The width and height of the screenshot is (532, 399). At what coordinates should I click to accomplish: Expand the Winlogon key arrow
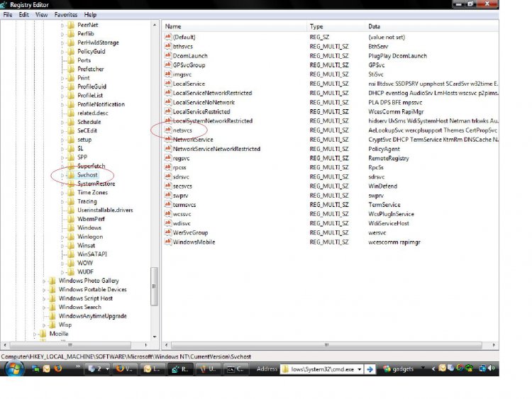[62, 237]
